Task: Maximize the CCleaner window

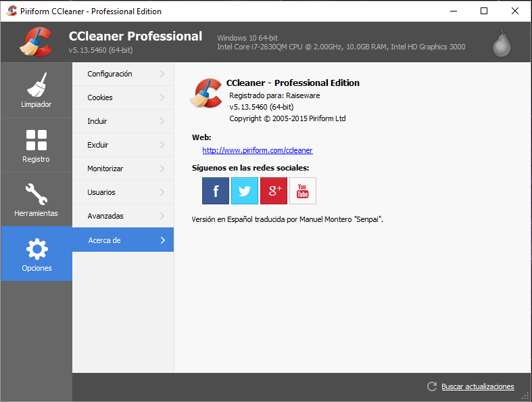Action: [x=484, y=11]
